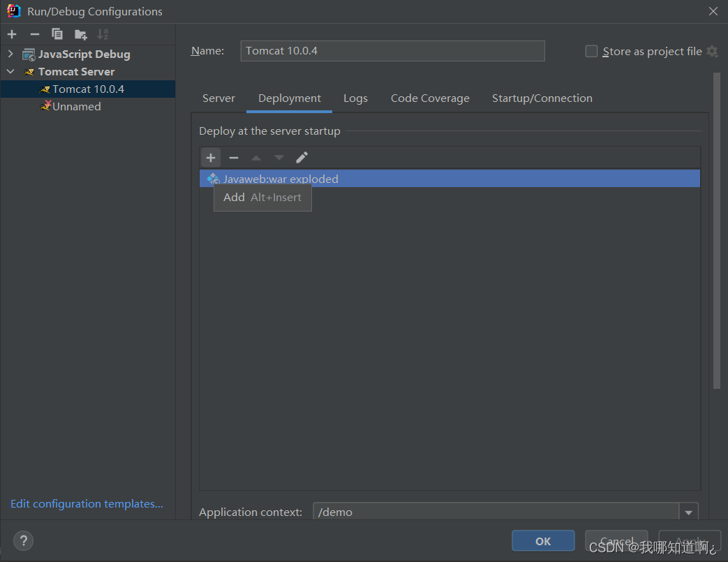728x562 pixels.
Task: Select the Javaweb:war exploded artifact row
Action: (x=450, y=179)
